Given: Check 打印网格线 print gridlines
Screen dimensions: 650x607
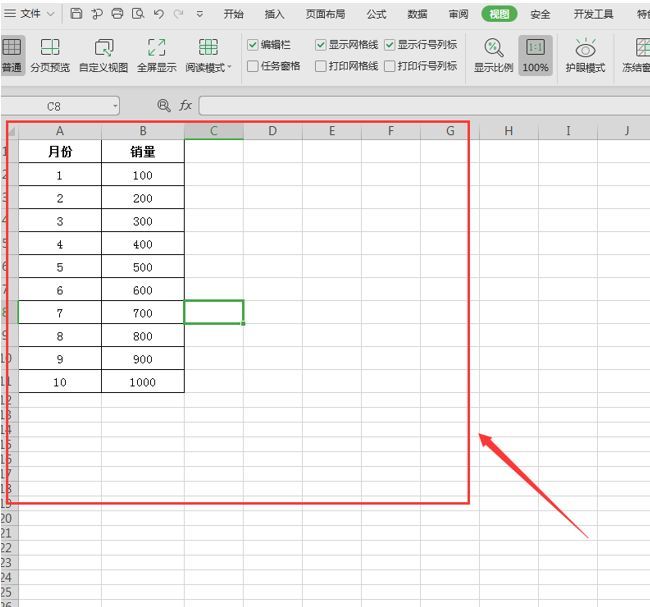Looking at the screenshot, I should point(320,66).
